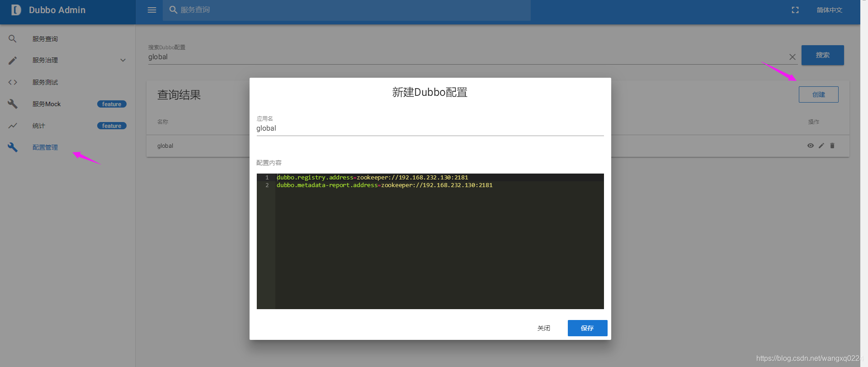Click the 新建Dubbo配置 dialog title
The width and height of the screenshot is (868, 367).
coord(429,92)
